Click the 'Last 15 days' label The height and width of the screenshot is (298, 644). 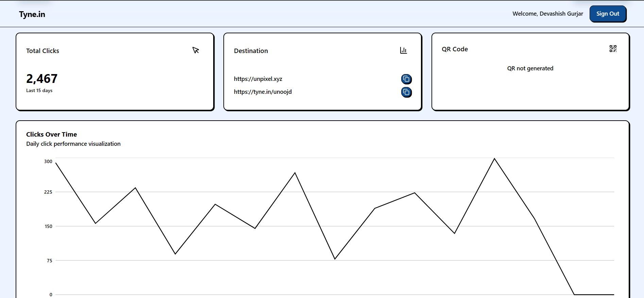39,90
